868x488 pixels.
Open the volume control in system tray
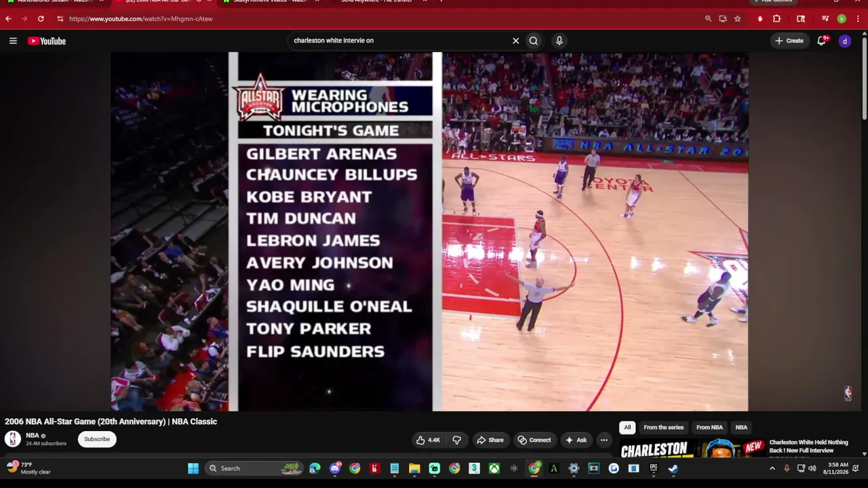pos(812,468)
